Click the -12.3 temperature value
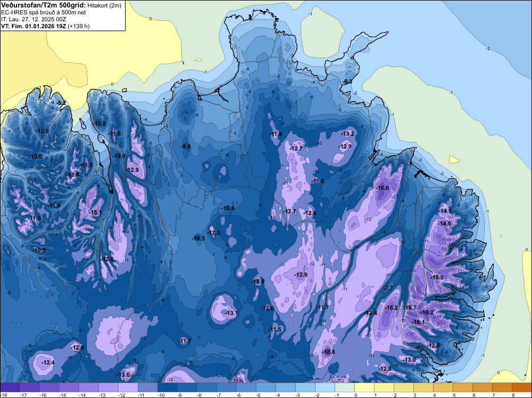 (x=214, y=233)
